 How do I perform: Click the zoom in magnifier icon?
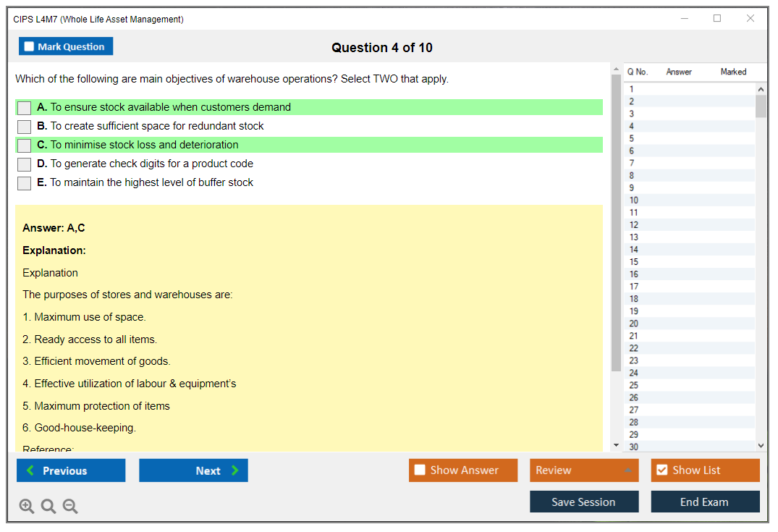click(27, 507)
